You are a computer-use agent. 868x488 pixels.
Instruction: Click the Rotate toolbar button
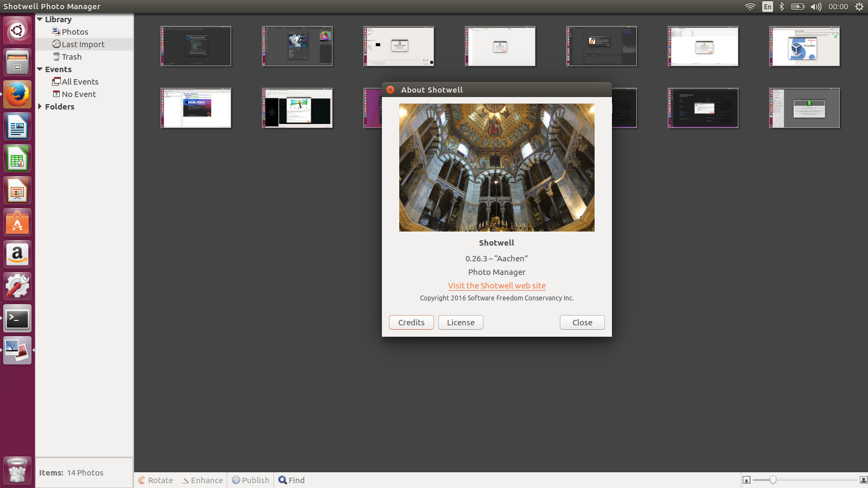[x=156, y=480]
